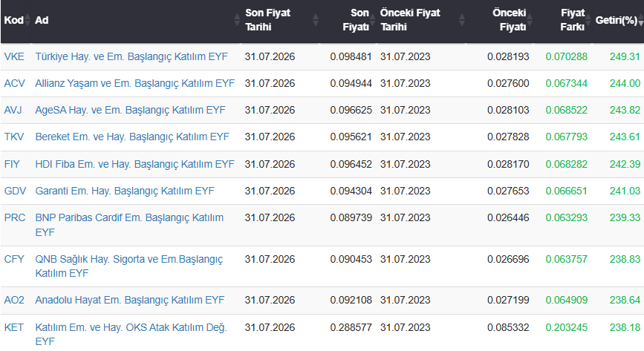Sort table by Kod column arrows

click(27, 20)
